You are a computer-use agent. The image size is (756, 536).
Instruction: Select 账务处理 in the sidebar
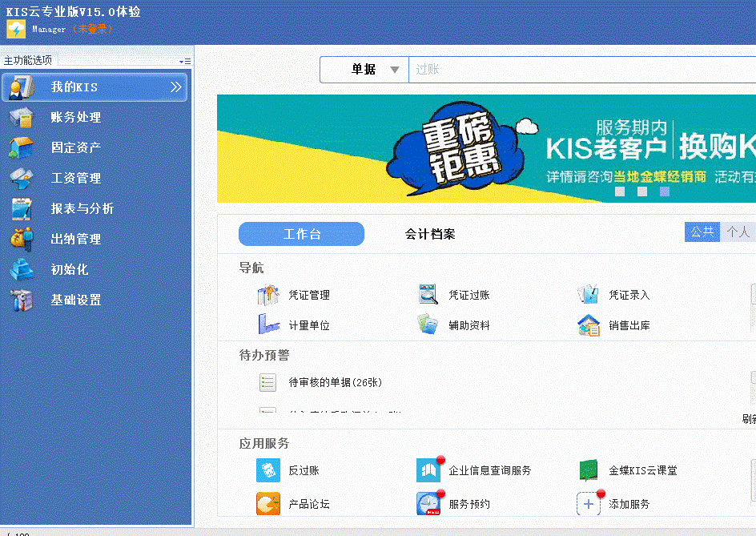pos(75,118)
